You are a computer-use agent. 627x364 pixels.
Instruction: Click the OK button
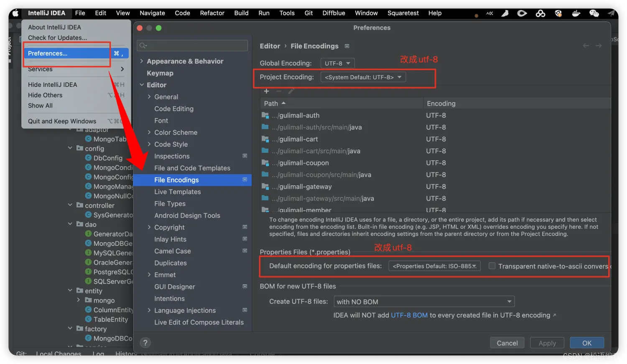pos(587,343)
